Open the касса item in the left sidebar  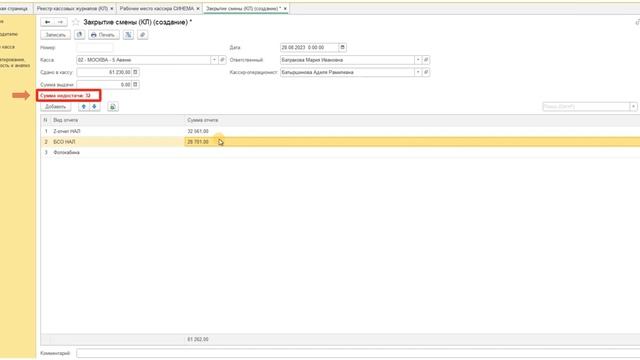[8, 47]
